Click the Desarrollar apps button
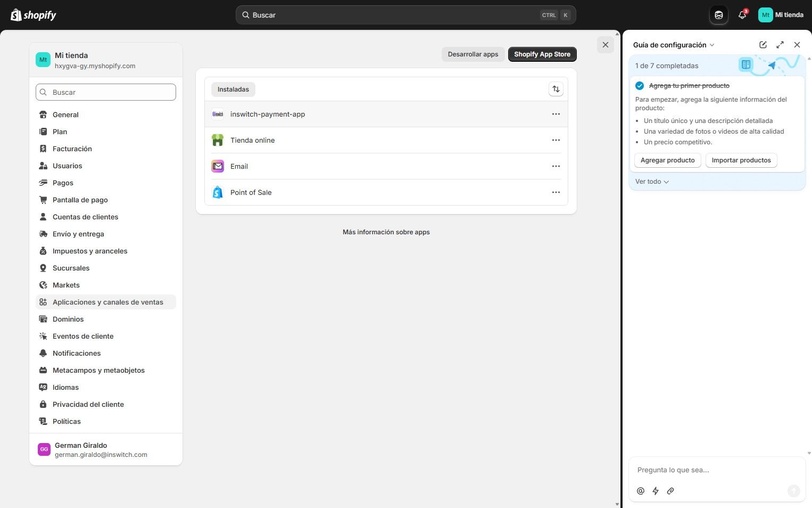The width and height of the screenshot is (812, 508). tap(473, 54)
